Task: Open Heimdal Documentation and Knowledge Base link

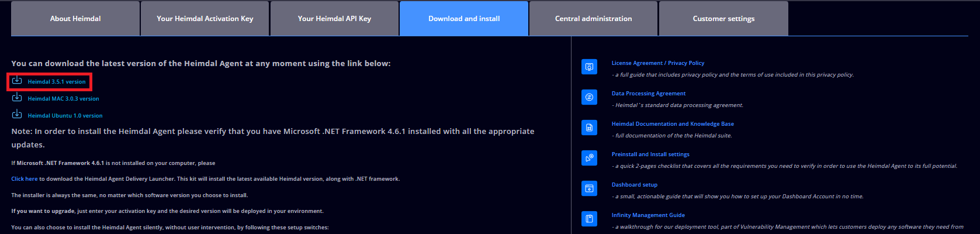Action: [673, 124]
